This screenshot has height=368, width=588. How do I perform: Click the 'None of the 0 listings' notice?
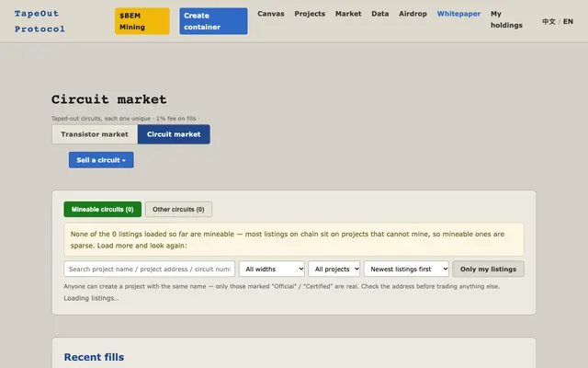[294, 239]
